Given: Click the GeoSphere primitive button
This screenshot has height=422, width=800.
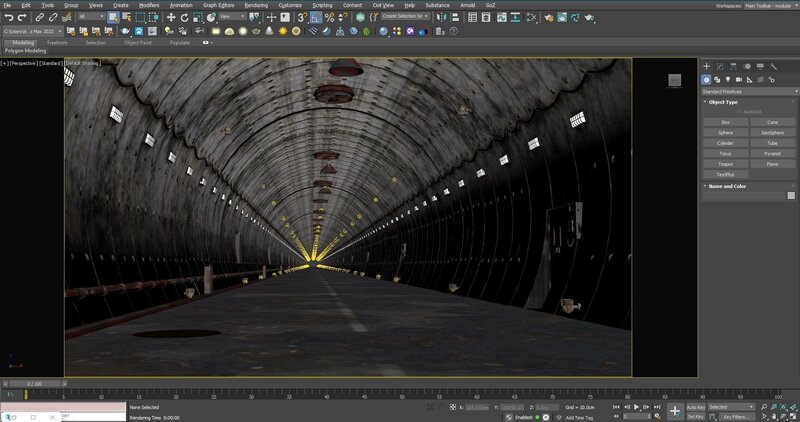Looking at the screenshot, I should [x=772, y=132].
